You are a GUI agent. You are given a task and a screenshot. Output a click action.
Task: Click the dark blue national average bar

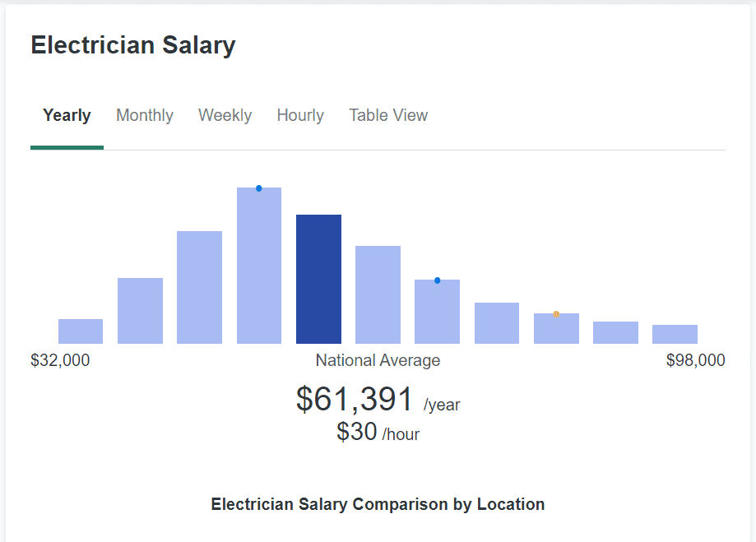(x=318, y=280)
